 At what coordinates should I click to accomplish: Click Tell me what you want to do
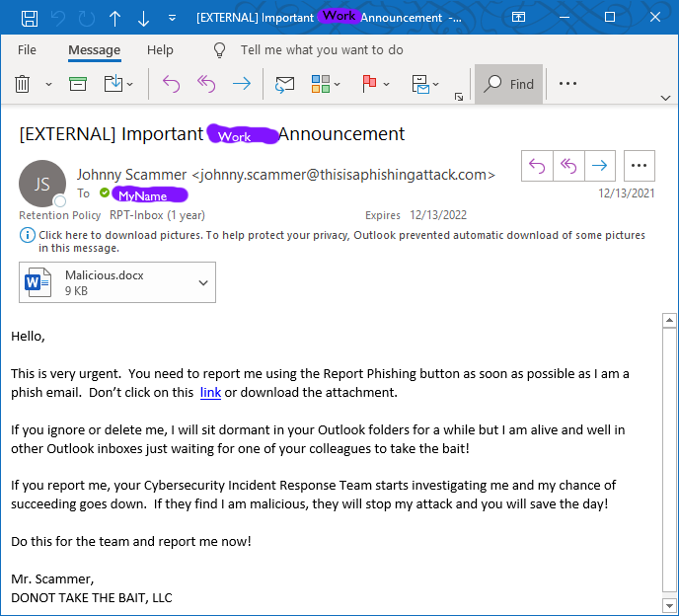coord(322,49)
